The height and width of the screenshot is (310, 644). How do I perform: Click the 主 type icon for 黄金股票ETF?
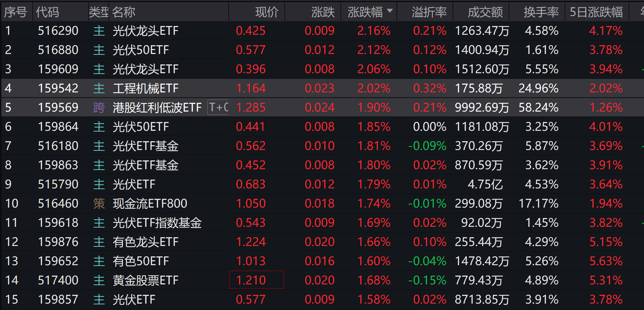click(99, 280)
